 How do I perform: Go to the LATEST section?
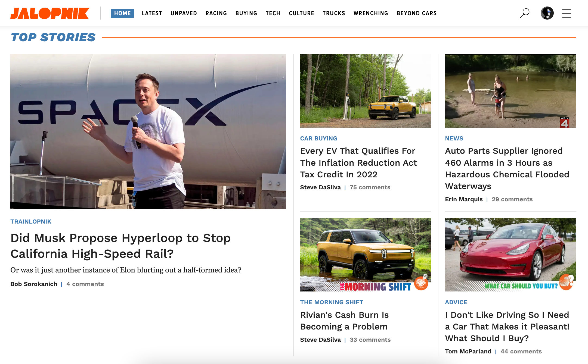pos(152,13)
